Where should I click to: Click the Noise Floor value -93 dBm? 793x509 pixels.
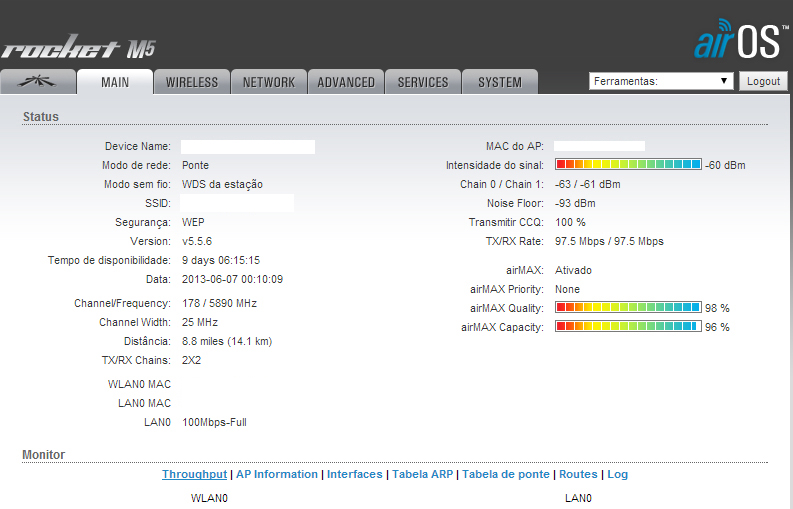pos(575,203)
